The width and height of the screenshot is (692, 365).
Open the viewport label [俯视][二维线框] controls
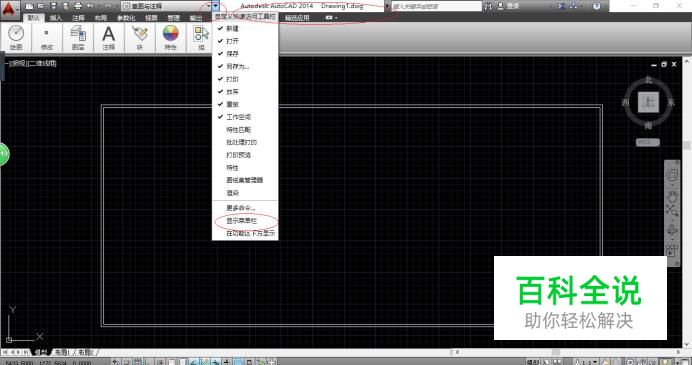tap(32, 63)
